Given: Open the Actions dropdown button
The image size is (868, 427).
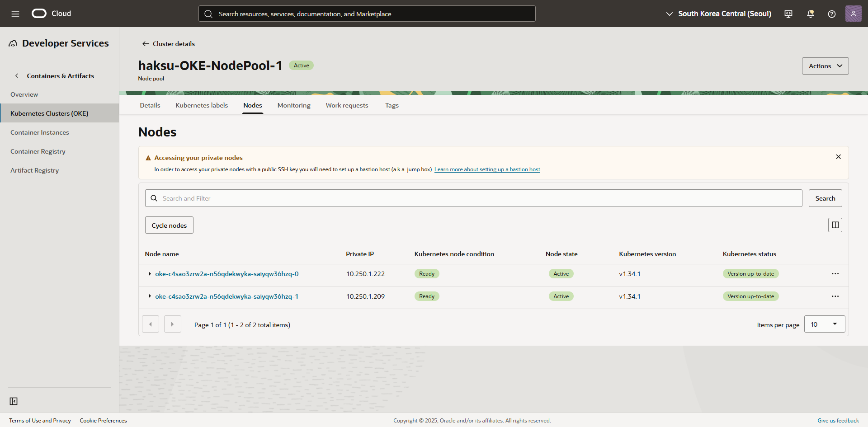Looking at the screenshot, I should pyautogui.click(x=825, y=66).
